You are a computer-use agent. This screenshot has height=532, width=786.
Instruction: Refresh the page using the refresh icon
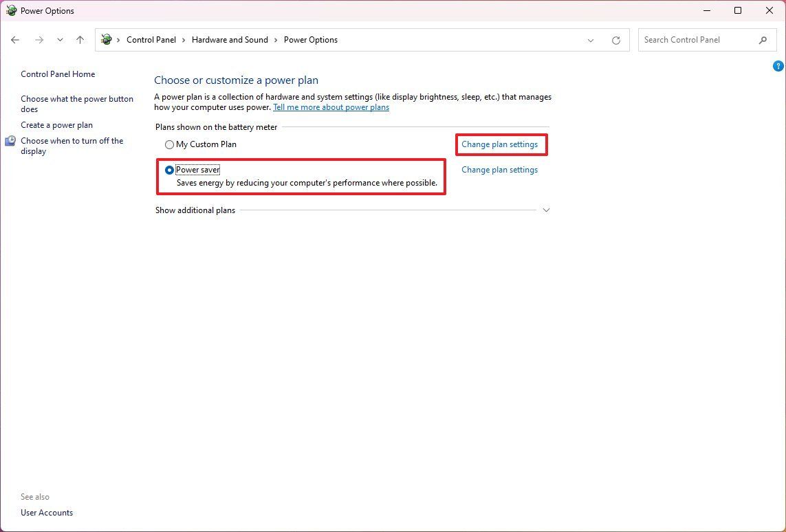pyautogui.click(x=615, y=40)
